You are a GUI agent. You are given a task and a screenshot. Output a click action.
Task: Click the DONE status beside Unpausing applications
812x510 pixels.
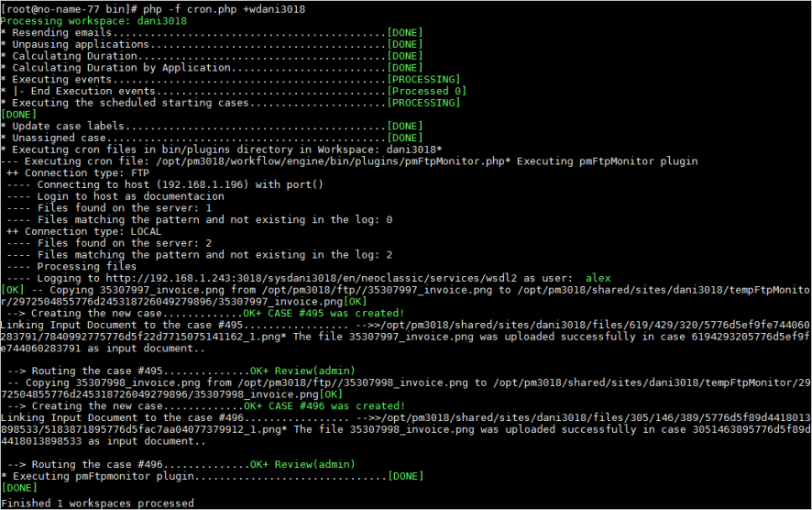click(x=404, y=44)
